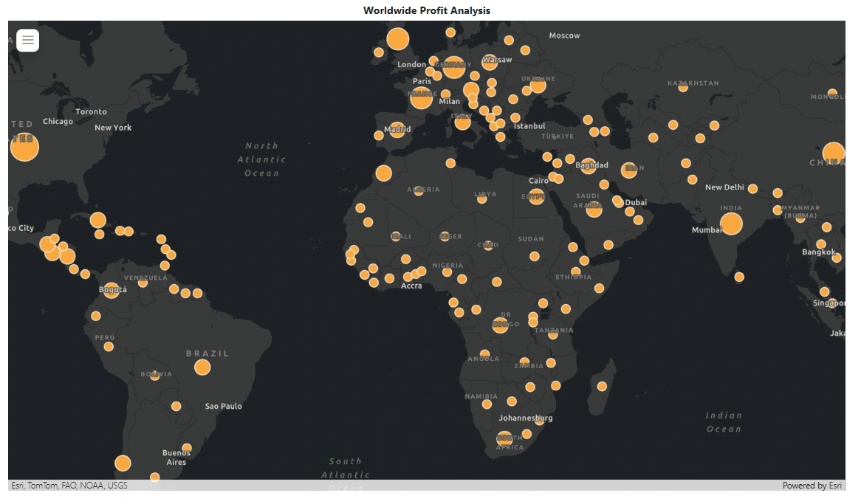Click the Venezuela country label
Viewport: 861px width, 504px height.
coord(145,277)
